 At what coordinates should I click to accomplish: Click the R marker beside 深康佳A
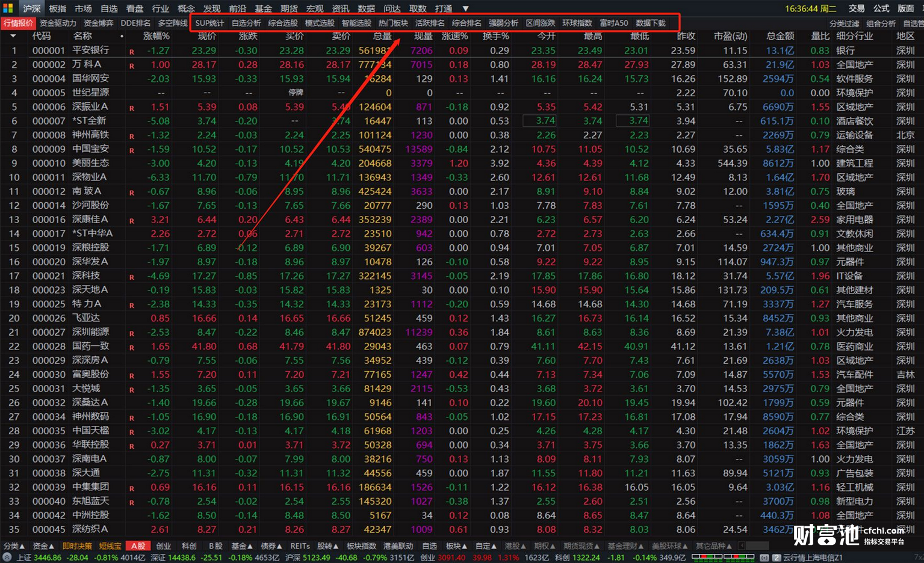pyautogui.click(x=132, y=221)
